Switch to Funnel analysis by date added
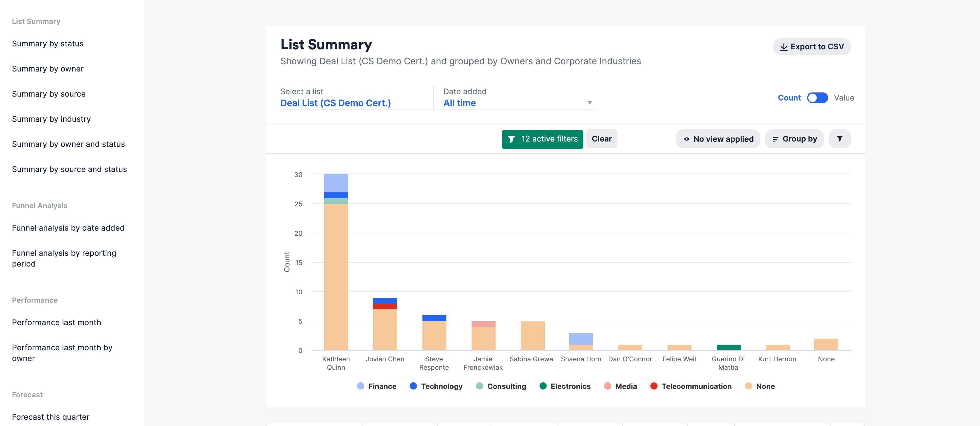 tap(68, 228)
